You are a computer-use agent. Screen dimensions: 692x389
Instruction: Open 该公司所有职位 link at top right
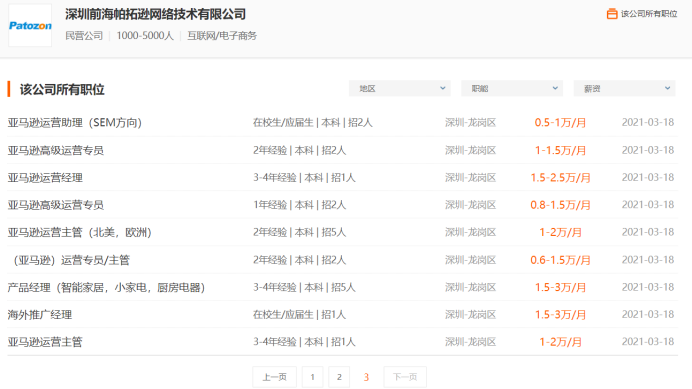click(x=649, y=14)
